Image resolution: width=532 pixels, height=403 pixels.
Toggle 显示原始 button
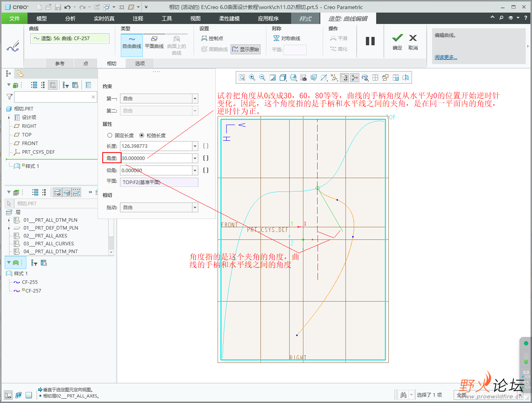tap(246, 49)
